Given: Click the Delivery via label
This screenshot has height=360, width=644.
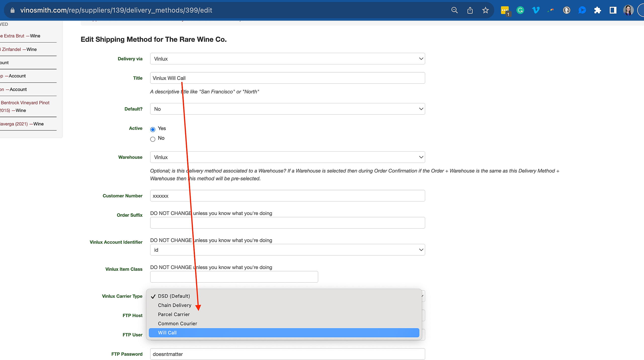Looking at the screenshot, I should pyautogui.click(x=130, y=59).
